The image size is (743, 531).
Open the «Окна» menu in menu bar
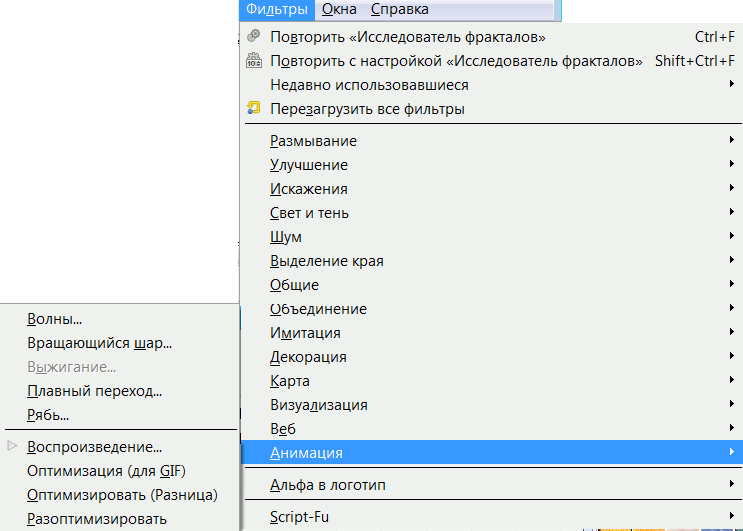[339, 10]
